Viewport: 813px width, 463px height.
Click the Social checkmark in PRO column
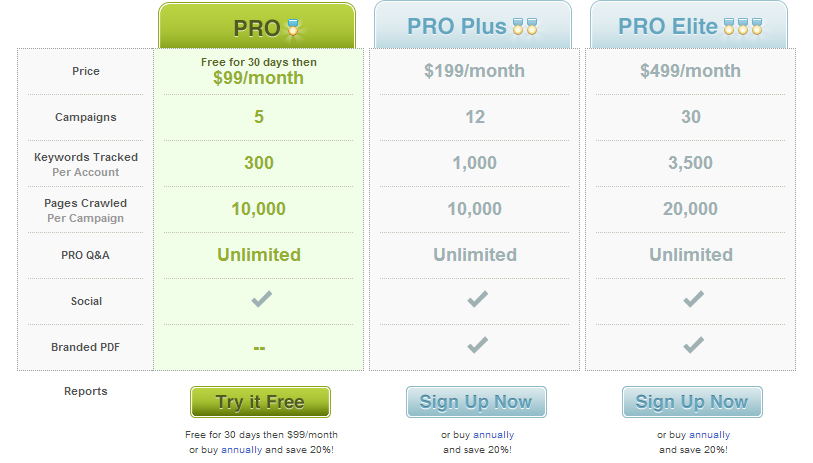coord(261,299)
